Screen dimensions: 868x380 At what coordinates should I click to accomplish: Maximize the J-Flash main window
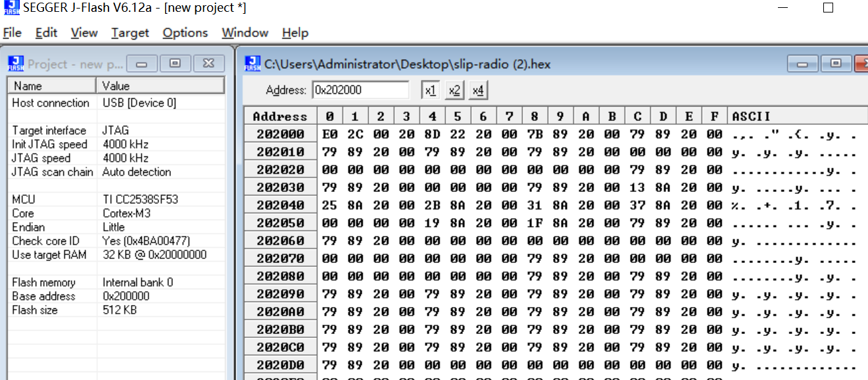pyautogui.click(x=828, y=8)
